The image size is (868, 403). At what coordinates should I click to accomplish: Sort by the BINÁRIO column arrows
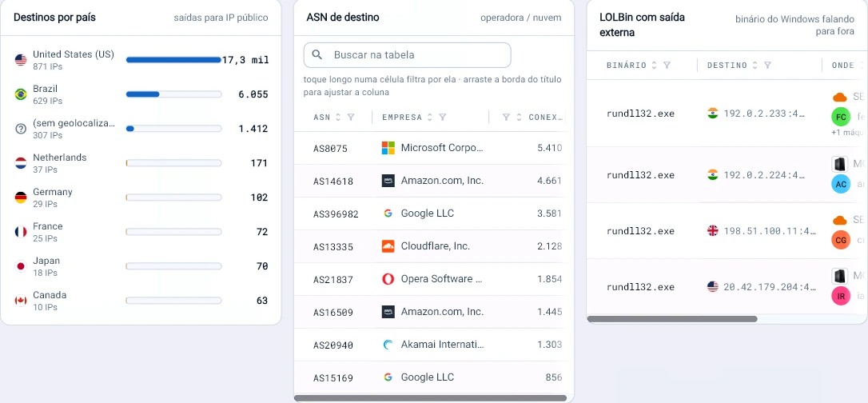pyautogui.click(x=655, y=66)
